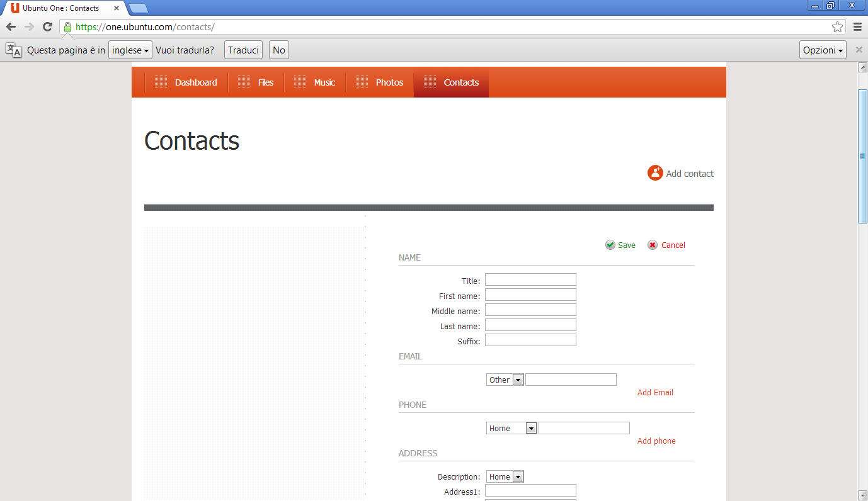868x501 pixels.
Task: Click the Add Email link
Action: click(655, 392)
